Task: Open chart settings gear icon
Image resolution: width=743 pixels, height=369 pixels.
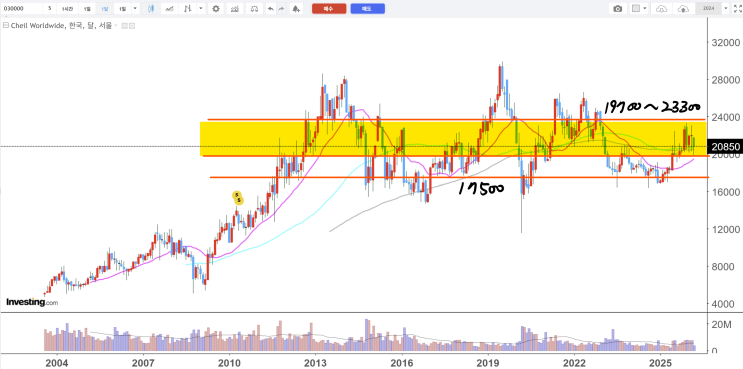Action: click(x=216, y=9)
